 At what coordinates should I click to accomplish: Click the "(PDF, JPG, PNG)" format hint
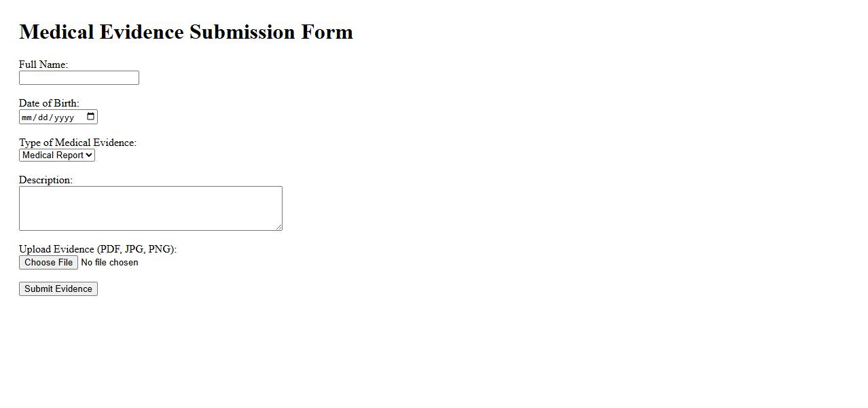pos(136,250)
